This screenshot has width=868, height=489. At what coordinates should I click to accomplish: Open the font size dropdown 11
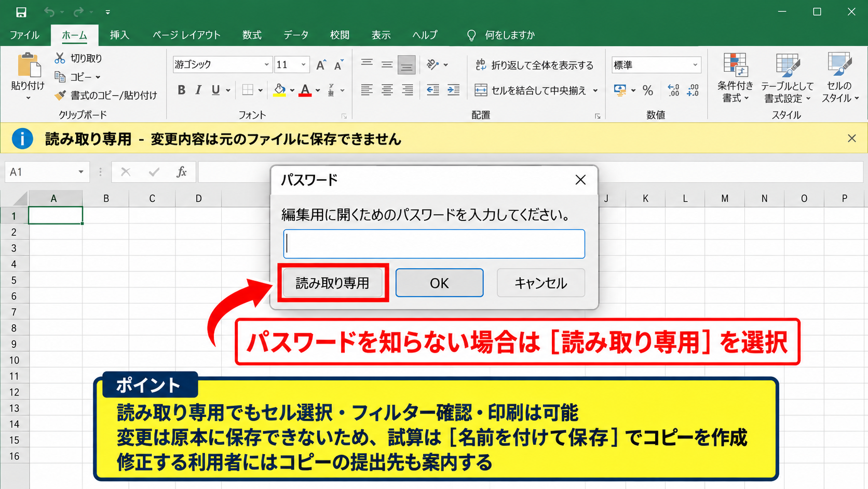304,65
